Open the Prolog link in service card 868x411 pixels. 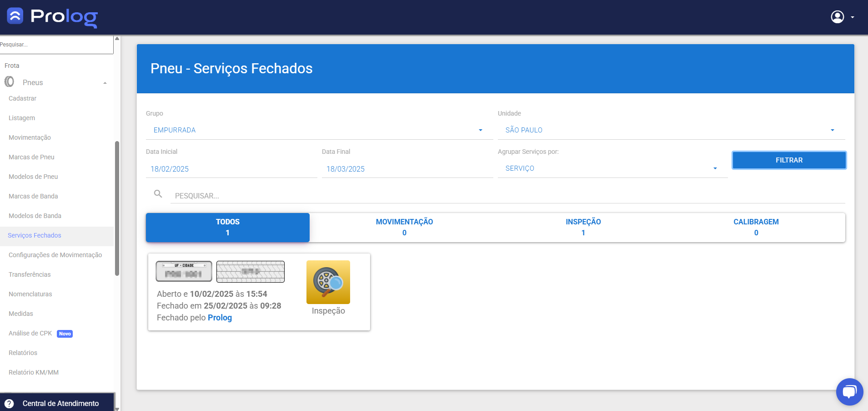pyautogui.click(x=220, y=318)
